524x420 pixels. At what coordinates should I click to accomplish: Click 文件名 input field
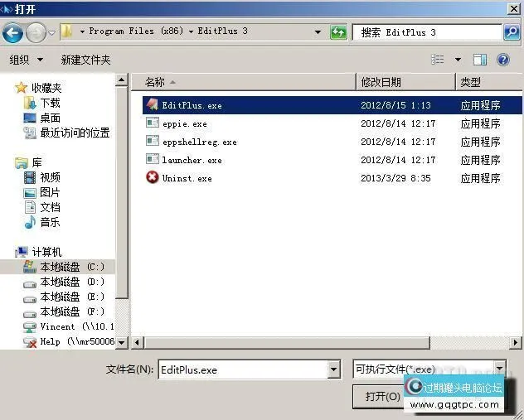243,369
